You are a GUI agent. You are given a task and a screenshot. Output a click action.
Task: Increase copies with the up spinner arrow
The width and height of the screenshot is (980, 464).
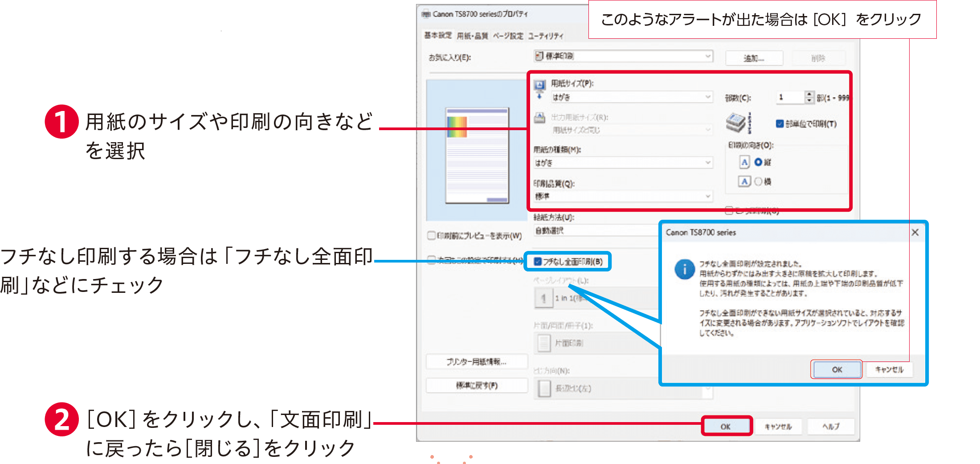coord(809,94)
